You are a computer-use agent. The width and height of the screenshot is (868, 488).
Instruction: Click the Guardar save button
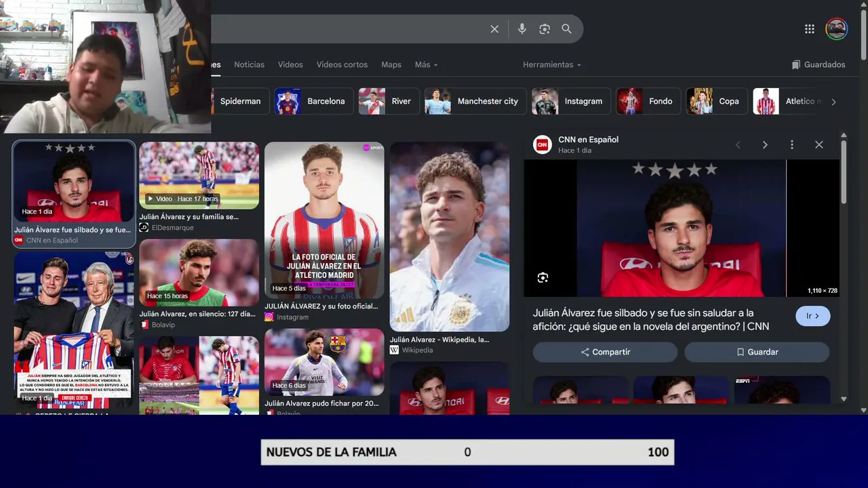[757, 352]
